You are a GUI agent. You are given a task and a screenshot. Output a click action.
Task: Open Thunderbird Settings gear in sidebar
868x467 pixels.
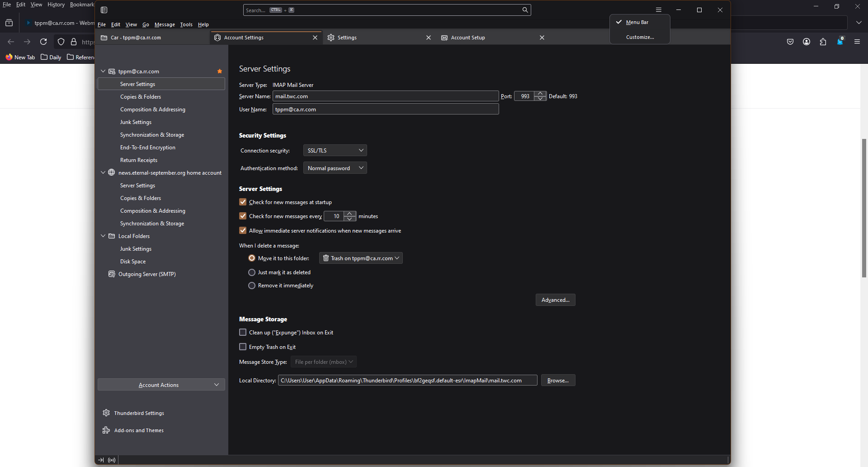point(106,413)
